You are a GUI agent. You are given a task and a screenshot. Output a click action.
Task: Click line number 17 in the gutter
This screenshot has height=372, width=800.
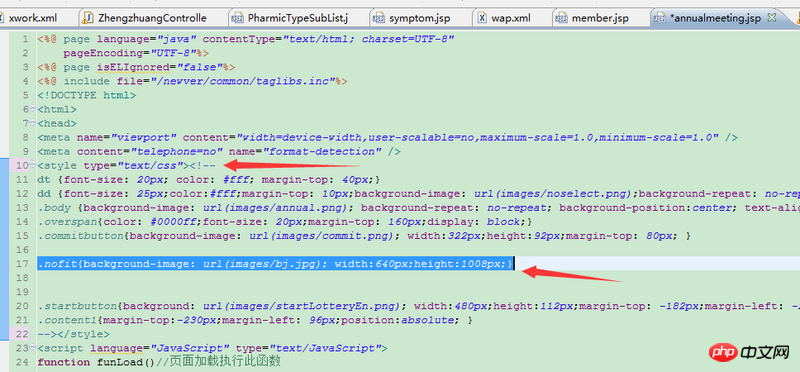tap(22, 264)
